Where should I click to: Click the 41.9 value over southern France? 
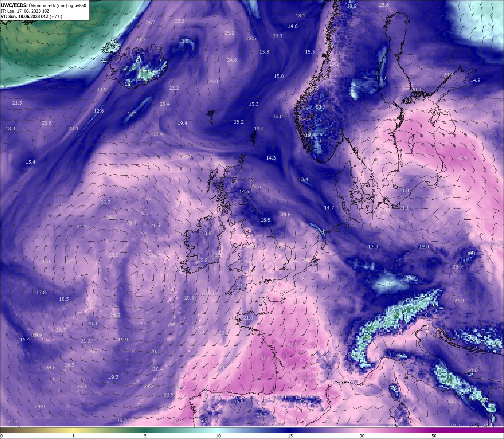coord(306,379)
